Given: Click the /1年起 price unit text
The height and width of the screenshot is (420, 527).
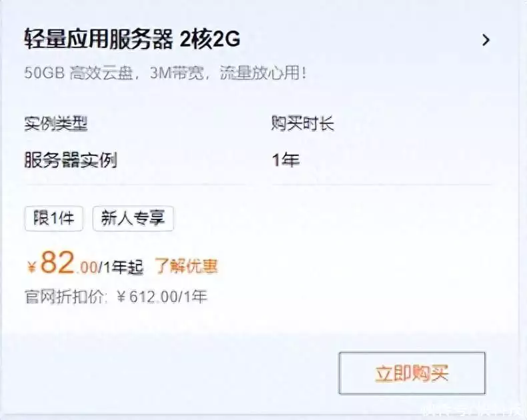Looking at the screenshot, I should coord(121,268).
